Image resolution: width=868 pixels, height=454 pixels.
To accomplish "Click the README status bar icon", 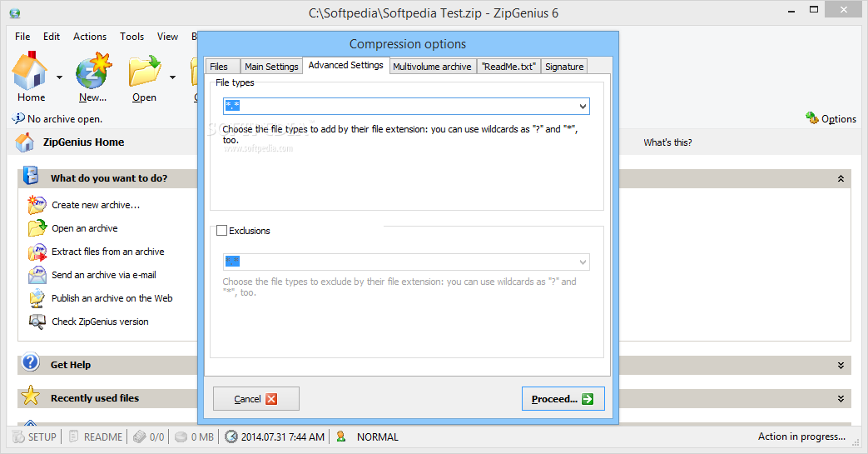I will [74, 437].
